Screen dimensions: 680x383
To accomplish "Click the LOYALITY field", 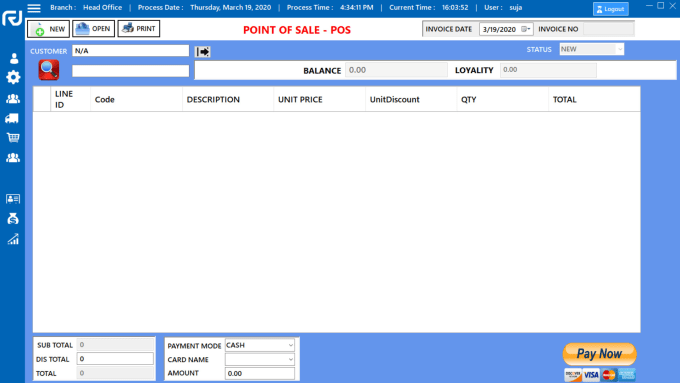I will 548,70.
